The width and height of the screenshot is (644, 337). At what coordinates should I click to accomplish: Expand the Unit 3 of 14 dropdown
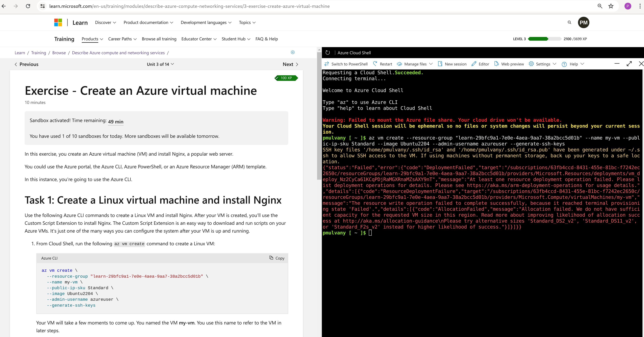[160, 64]
